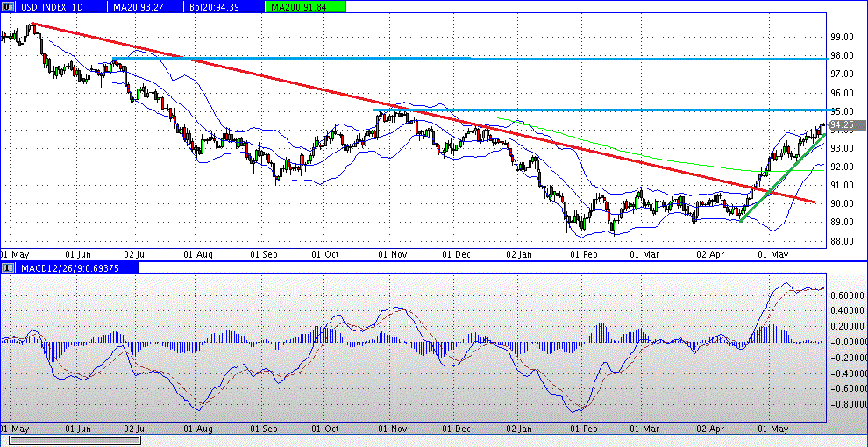Click the -0.40000 MACD axis value
868x447 pixels.
point(848,372)
